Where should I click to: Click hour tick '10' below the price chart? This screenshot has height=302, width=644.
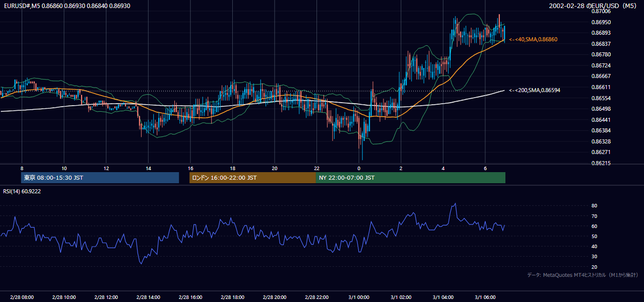pyautogui.click(x=64, y=168)
